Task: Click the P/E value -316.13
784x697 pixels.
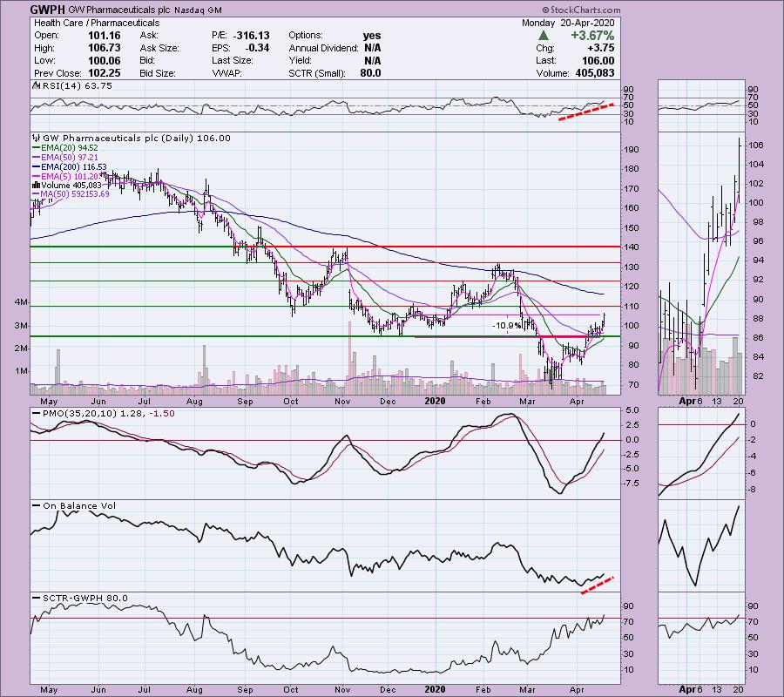Action: click(x=251, y=36)
